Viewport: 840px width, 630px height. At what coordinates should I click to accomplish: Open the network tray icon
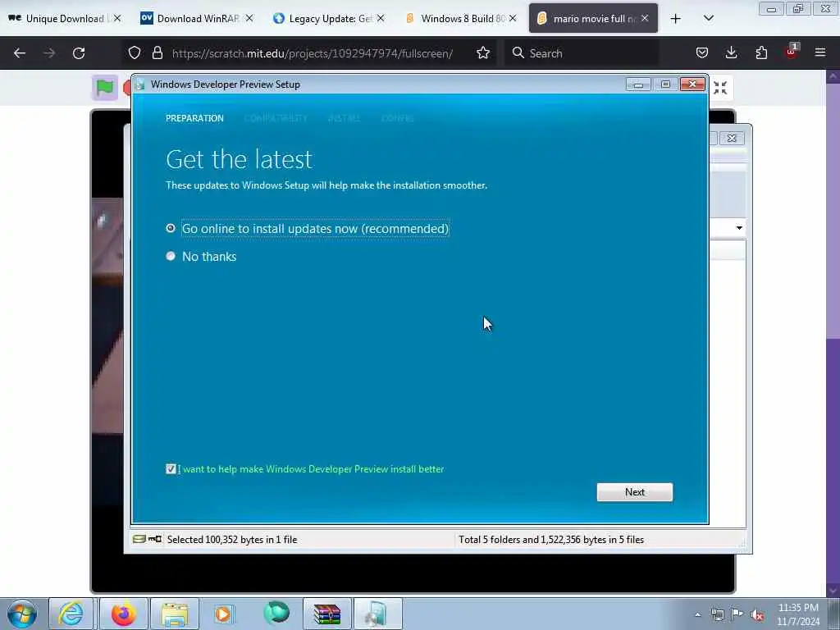pyautogui.click(x=717, y=614)
